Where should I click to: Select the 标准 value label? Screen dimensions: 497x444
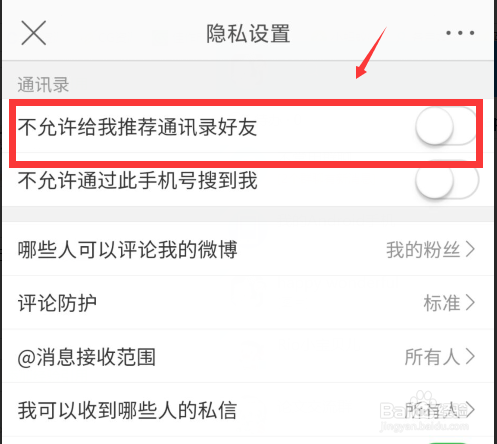pos(442,303)
